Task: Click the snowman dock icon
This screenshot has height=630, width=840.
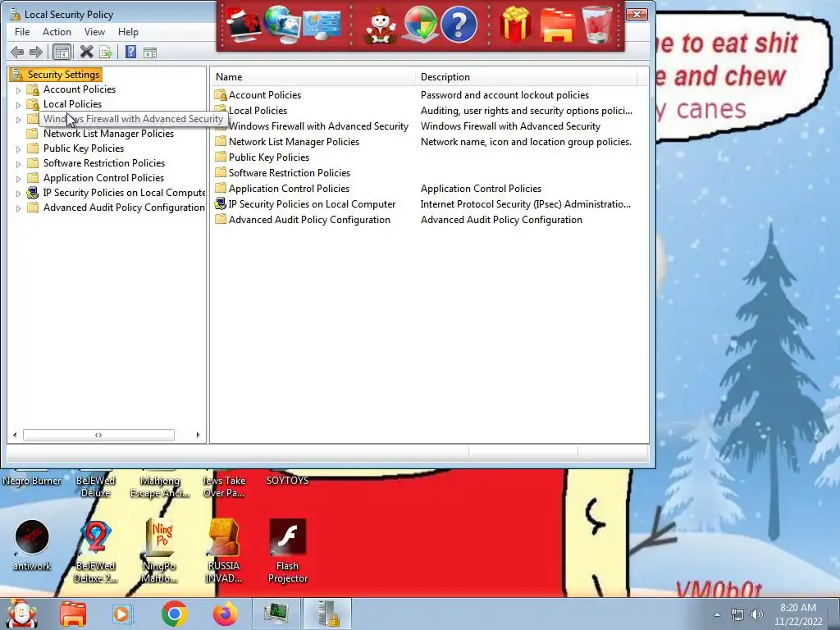Action: 380,25
